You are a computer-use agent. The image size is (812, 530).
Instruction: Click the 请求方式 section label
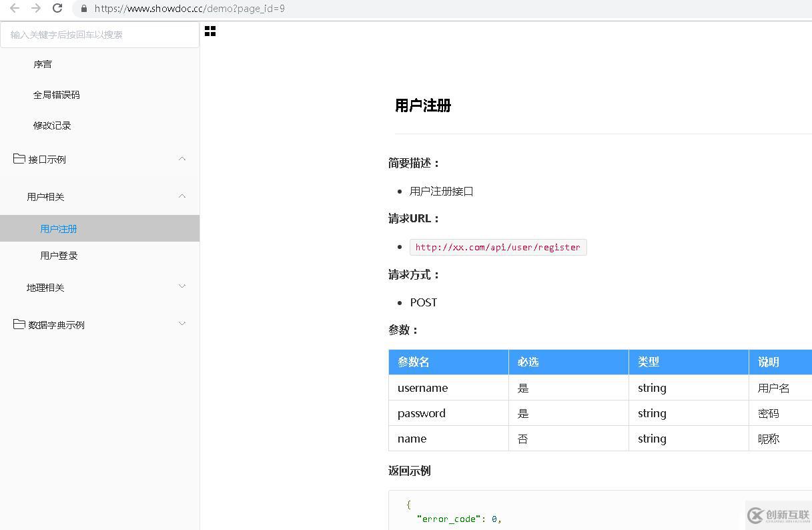coord(414,274)
